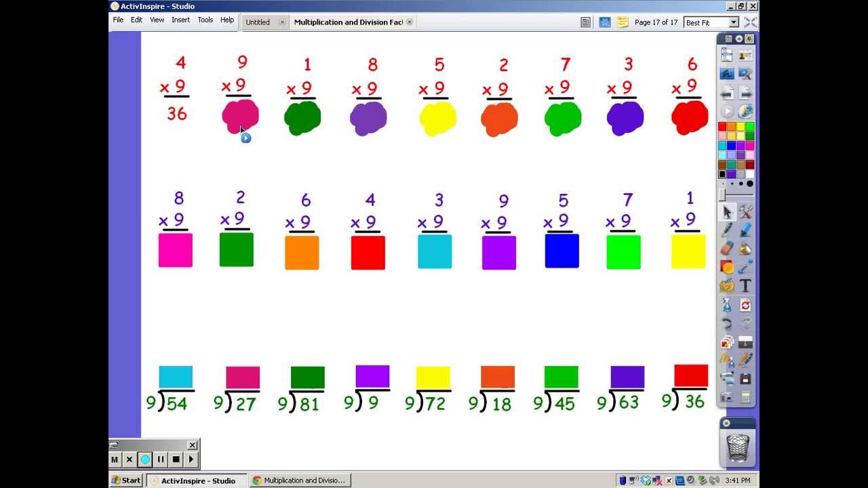The height and width of the screenshot is (488, 868).
Task: Open the View menu
Action: click(157, 20)
